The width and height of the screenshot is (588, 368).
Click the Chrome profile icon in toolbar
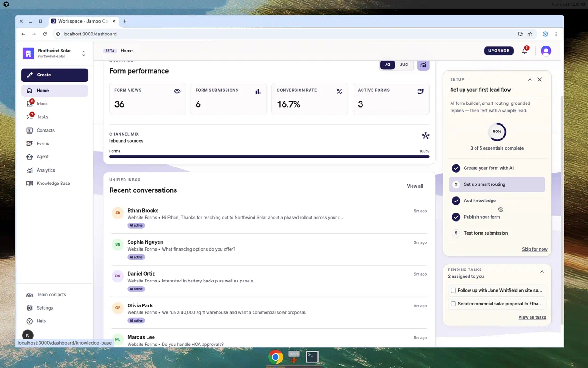[545, 34]
